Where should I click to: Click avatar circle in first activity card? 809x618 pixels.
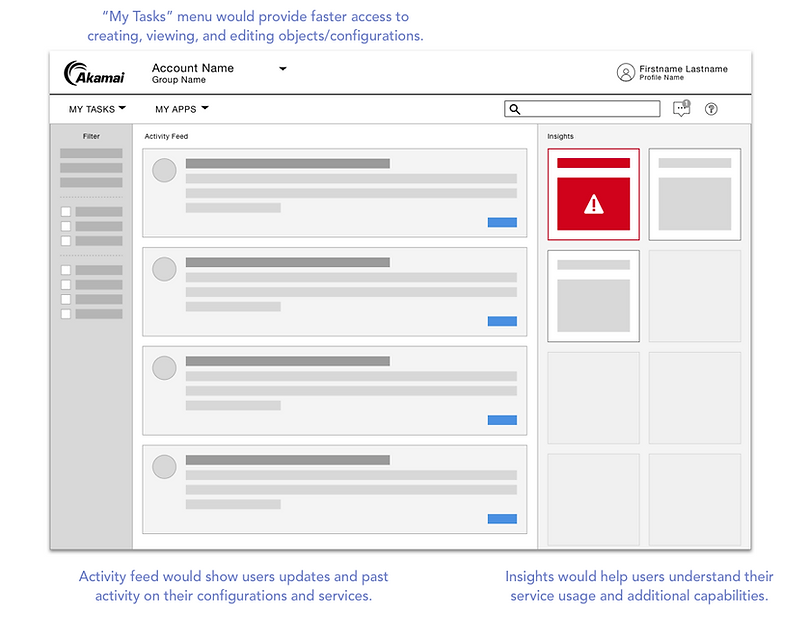point(164,170)
